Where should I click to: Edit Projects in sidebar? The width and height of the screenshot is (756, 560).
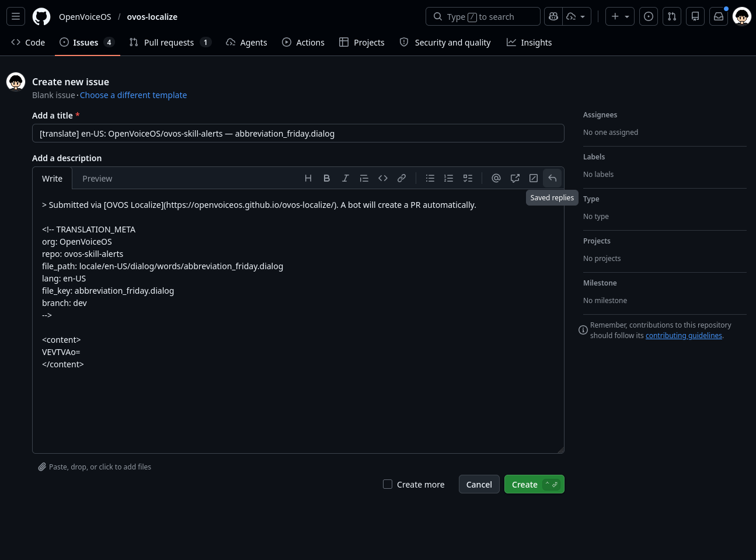pyautogui.click(x=597, y=241)
